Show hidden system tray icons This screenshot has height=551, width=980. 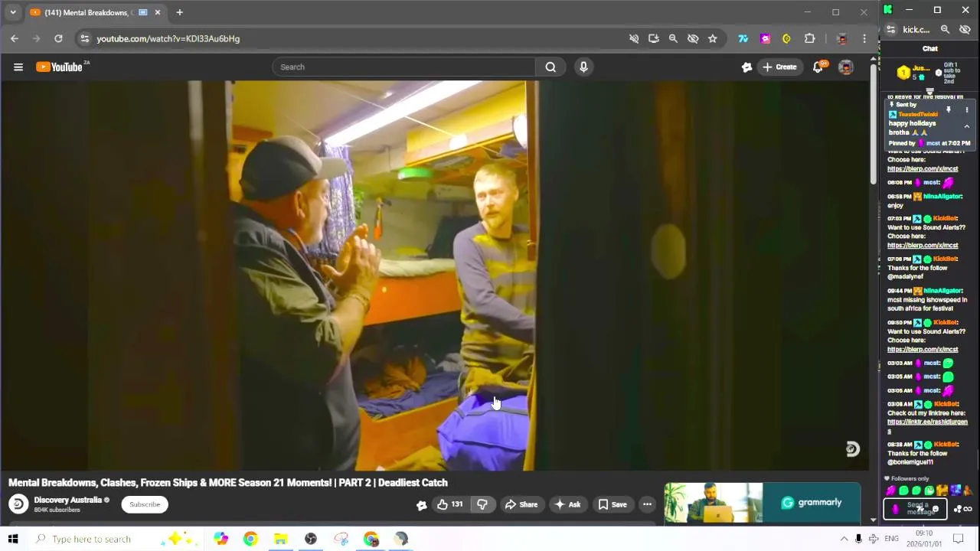pos(844,539)
